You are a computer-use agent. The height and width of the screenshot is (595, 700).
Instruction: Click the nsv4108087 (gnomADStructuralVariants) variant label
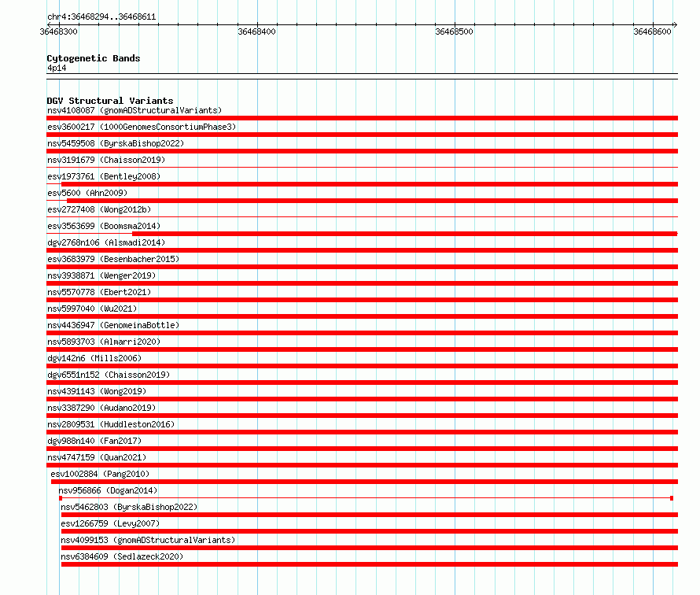tap(134, 110)
